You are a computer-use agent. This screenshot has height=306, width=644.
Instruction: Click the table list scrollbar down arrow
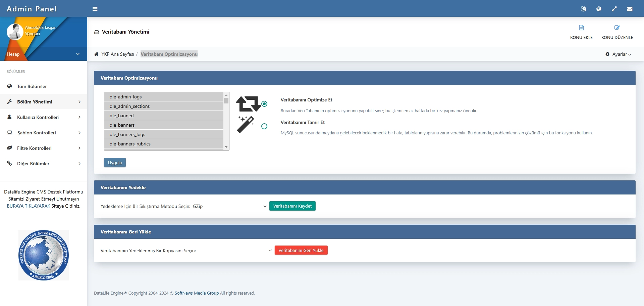(226, 147)
